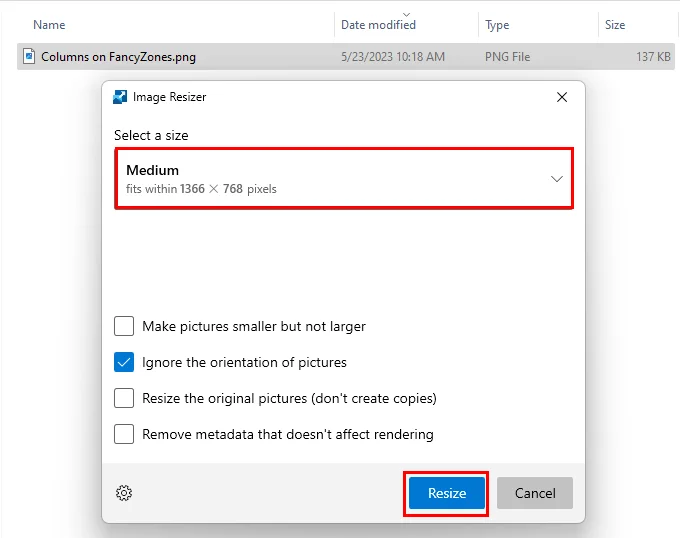The height and width of the screenshot is (538, 680).
Task: Expand the size list using the chevron arrow
Action: tap(557, 179)
